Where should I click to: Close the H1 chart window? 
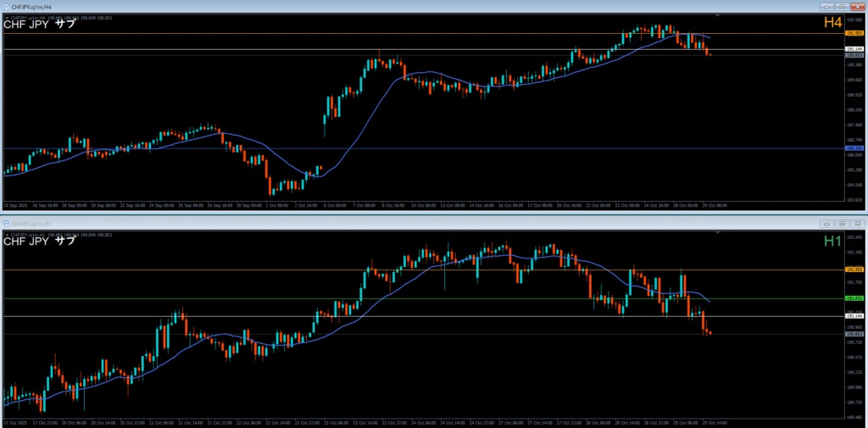click(856, 224)
